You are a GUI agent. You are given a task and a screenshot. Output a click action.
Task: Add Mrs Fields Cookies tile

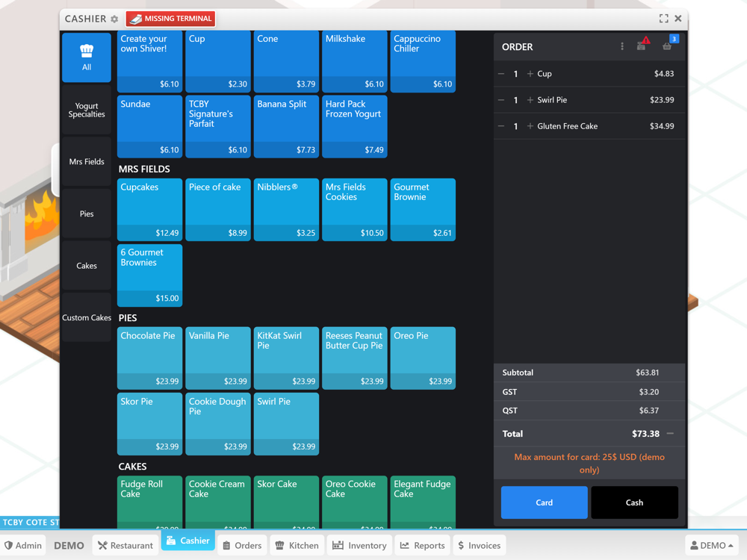(354, 210)
